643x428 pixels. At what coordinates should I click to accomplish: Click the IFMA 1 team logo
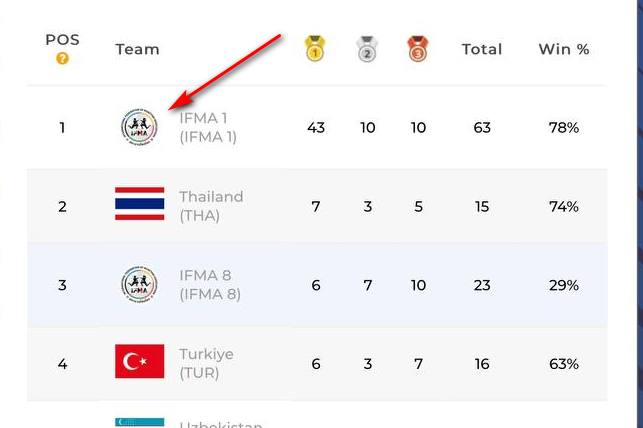pyautogui.click(x=139, y=127)
